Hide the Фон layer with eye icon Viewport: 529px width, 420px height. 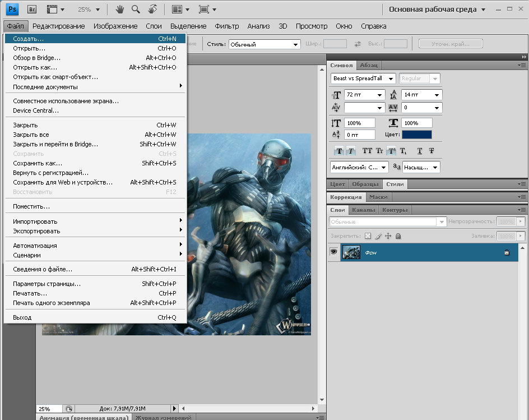tap(333, 253)
